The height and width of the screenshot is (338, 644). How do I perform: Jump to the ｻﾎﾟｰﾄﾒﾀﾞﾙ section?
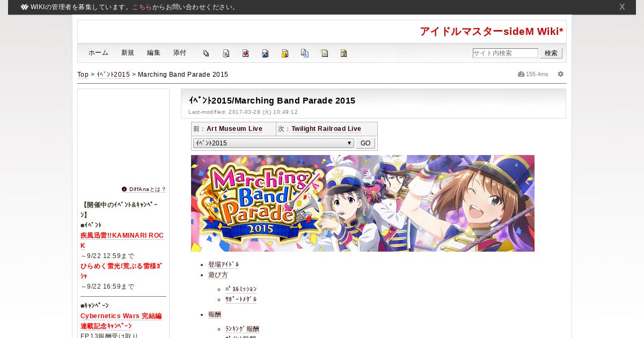click(x=241, y=299)
